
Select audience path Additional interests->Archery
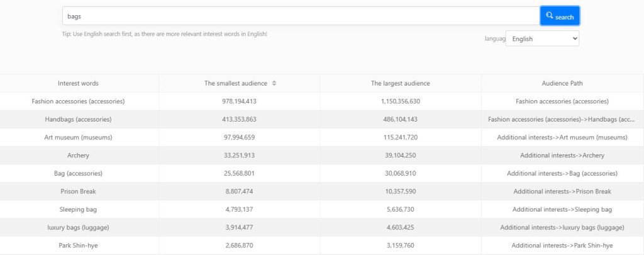pyautogui.click(x=562, y=156)
